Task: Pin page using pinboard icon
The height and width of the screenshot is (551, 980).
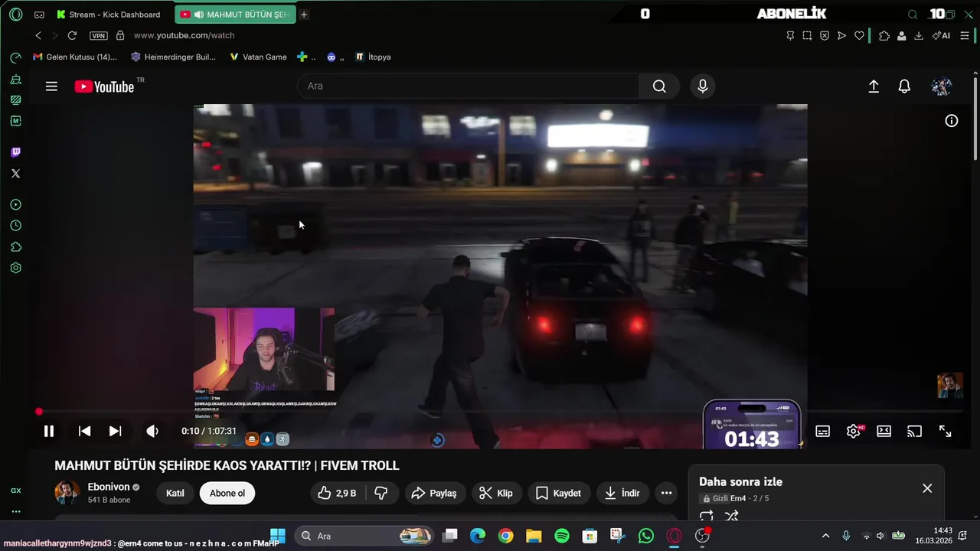Action: click(790, 35)
